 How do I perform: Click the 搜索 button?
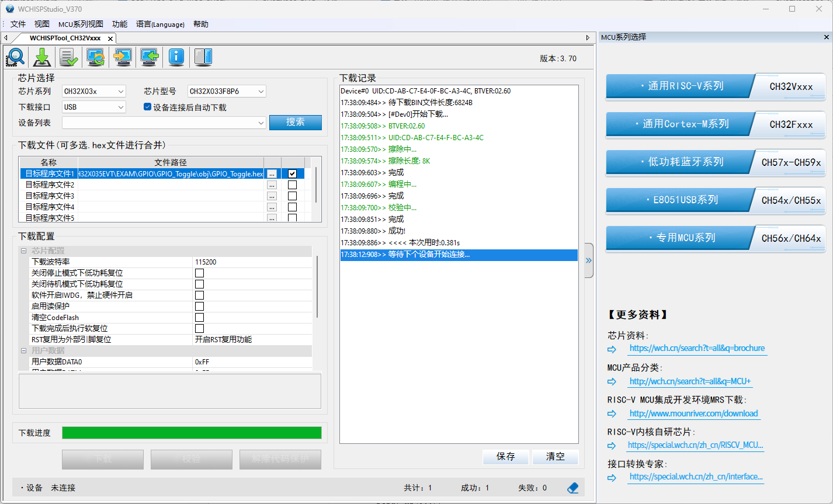[296, 122]
